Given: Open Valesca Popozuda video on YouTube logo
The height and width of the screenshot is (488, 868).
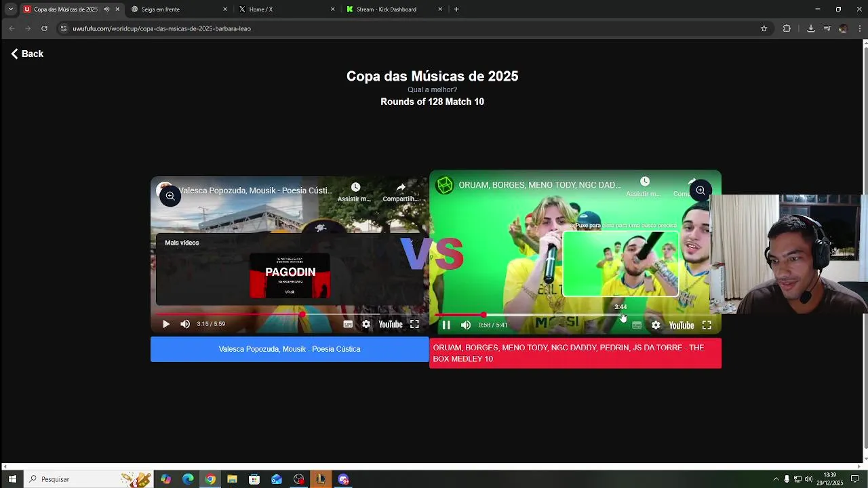Looking at the screenshot, I should point(391,324).
